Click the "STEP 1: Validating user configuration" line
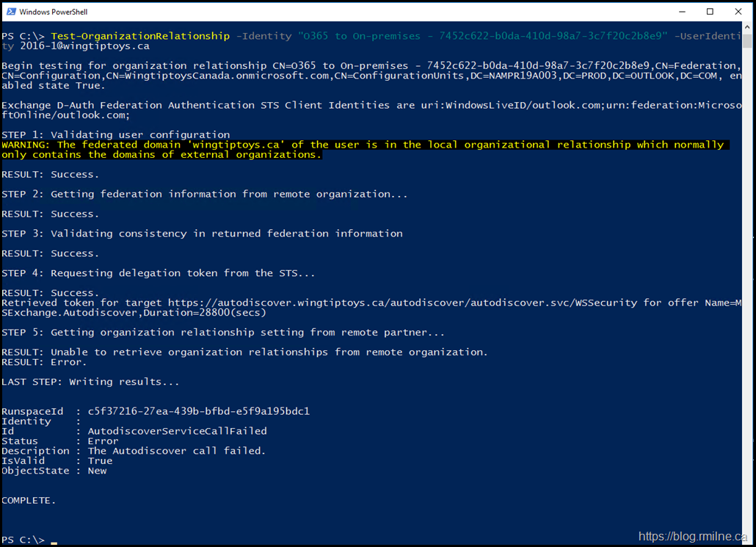Viewport: 756px width, 547px height. tap(115, 135)
